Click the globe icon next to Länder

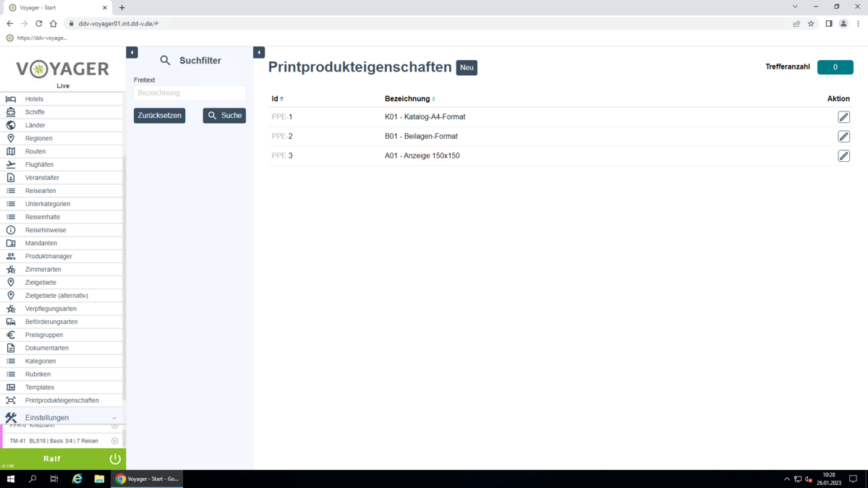(11, 125)
